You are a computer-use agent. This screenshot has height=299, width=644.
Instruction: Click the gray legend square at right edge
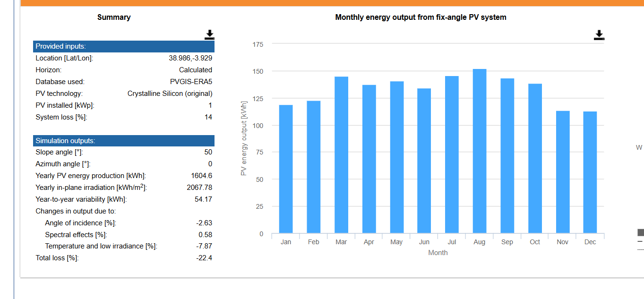(x=640, y=232)
